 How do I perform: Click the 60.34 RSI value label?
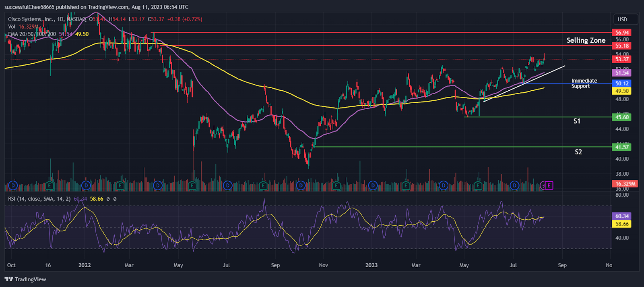tap(622, 216)
